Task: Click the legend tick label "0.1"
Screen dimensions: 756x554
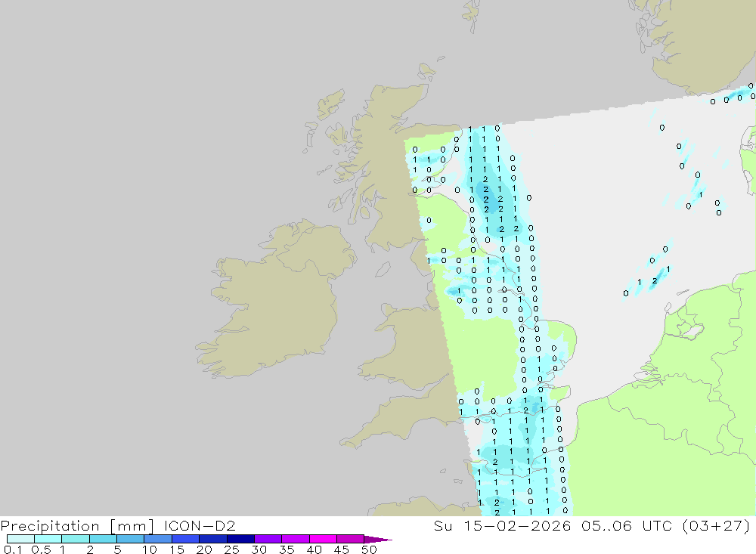Action: pos(13,549)
